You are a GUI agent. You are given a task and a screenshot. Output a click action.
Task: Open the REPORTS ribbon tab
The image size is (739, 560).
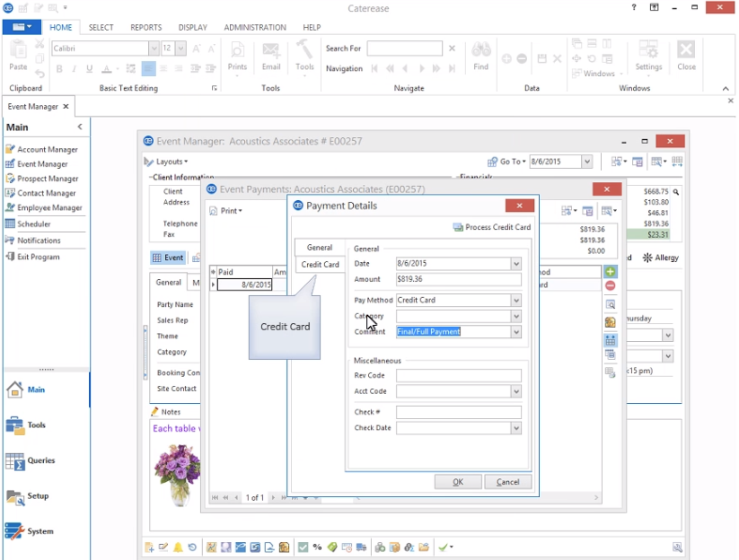[x=145, y=28]
